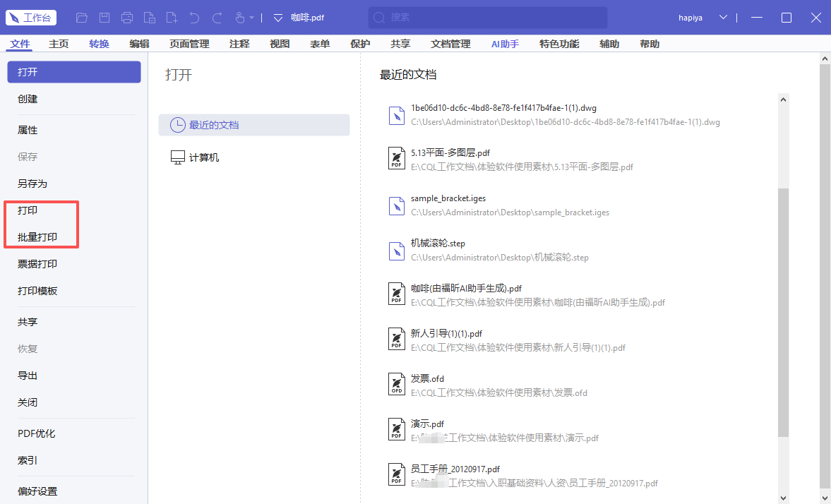The width and height of the screenshot is (831, 504).
Task: Open the AI助手 tab
Action: [x=505, y=44]
